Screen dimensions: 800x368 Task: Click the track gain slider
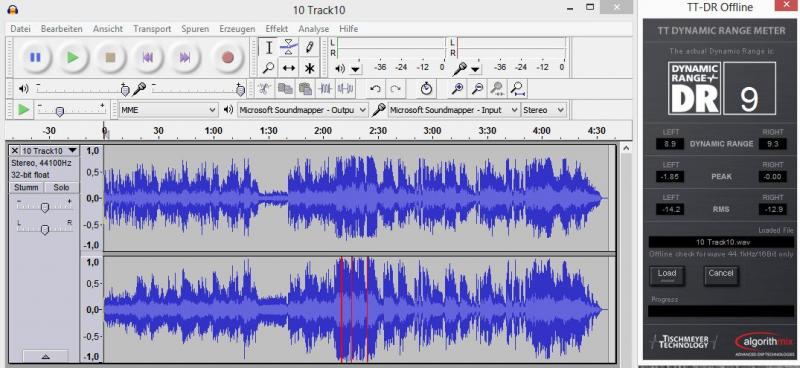45,207
